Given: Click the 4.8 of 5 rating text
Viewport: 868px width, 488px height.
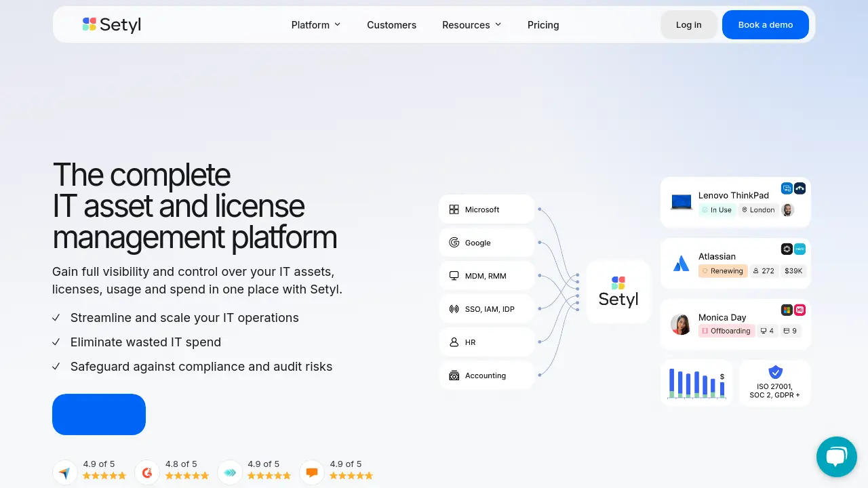Looking at the screenshot, I should [x=181, y=464].
